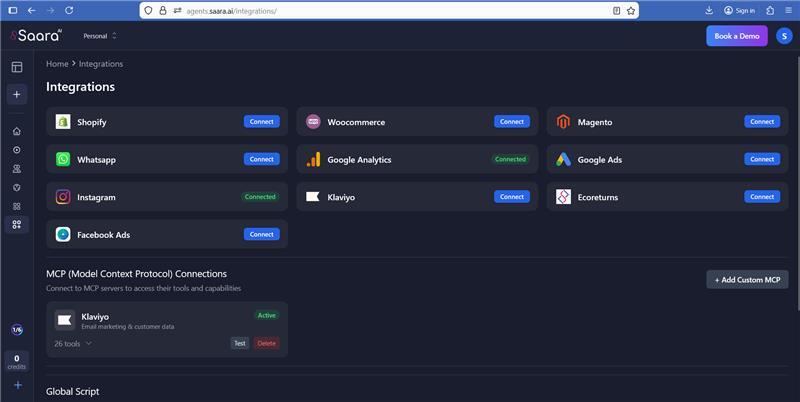Delete the Klaviyo MCP connection
Screen dimensions: 800x402
coord(266,343)
